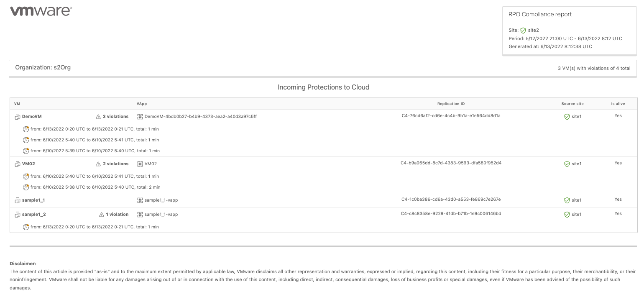644x297 pixels.
Task: Click the site2 green shield icon
Action: tap(523, 31)
